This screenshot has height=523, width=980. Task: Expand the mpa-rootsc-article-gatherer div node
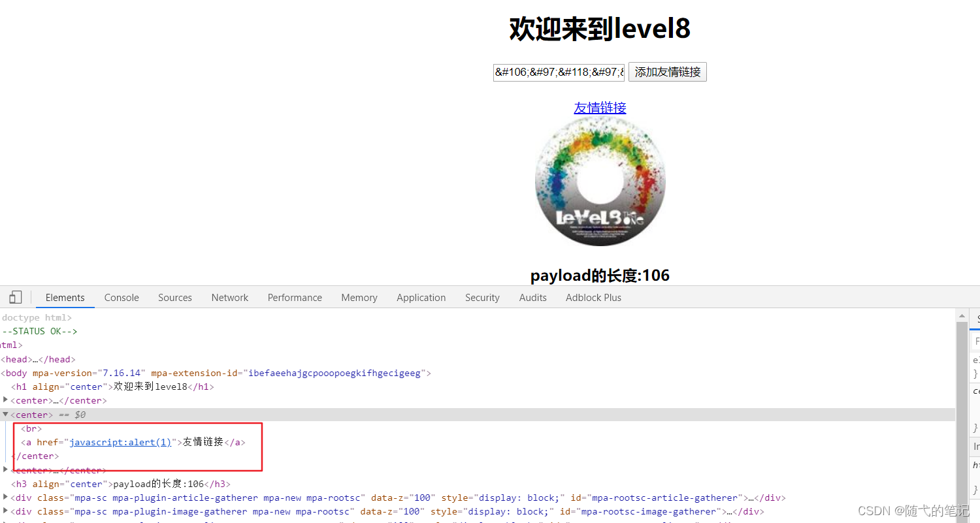click(5, 498)
